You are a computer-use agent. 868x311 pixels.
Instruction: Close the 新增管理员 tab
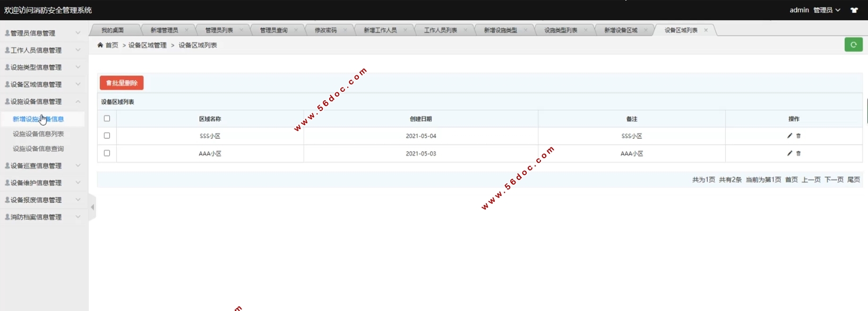(186, 30)
